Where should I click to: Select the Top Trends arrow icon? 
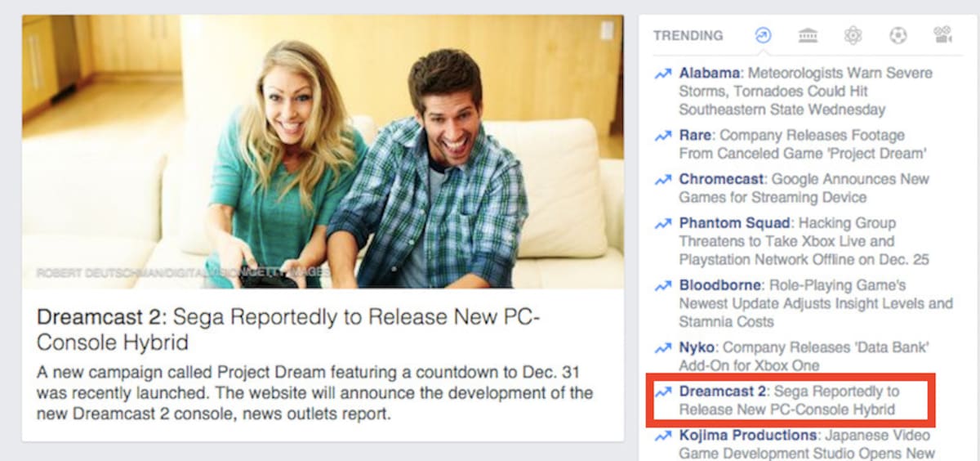[763, 35]
